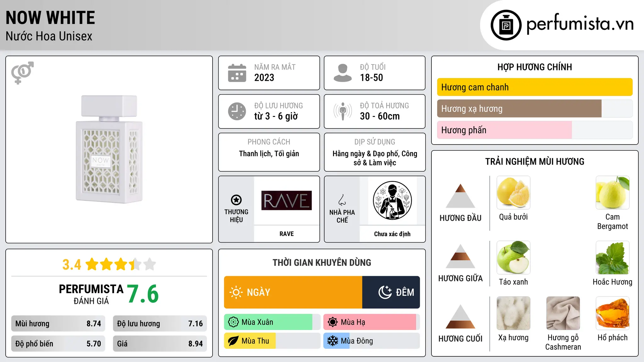Screen dimensions: 644x362
Task: Click the Chưa xác định perfumer label
Action: pyautogui.click(x=392, y=234)
